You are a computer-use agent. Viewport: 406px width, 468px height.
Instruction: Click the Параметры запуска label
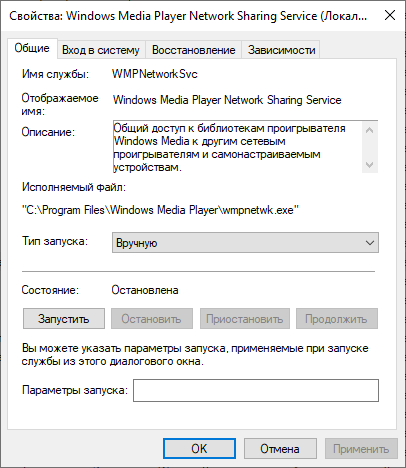[x=75, y=390]
